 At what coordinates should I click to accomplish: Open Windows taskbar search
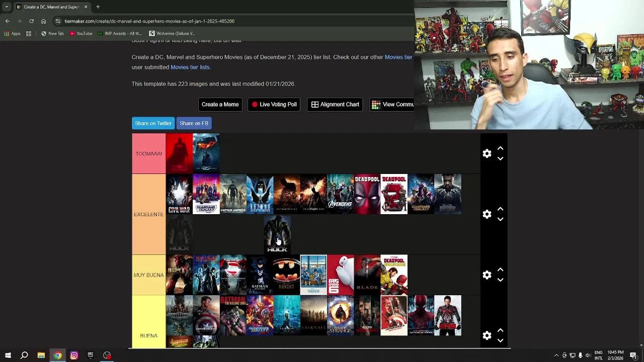(24, 355)
